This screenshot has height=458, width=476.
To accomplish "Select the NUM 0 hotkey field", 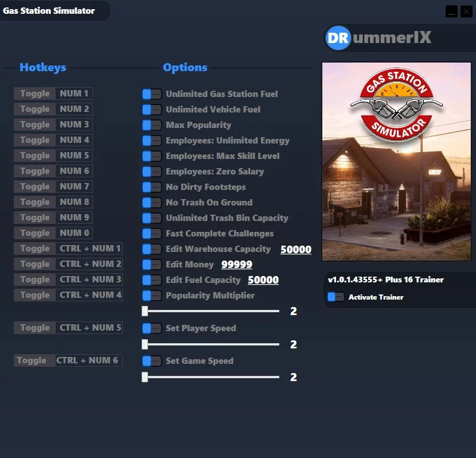I will tap(74, 233).
